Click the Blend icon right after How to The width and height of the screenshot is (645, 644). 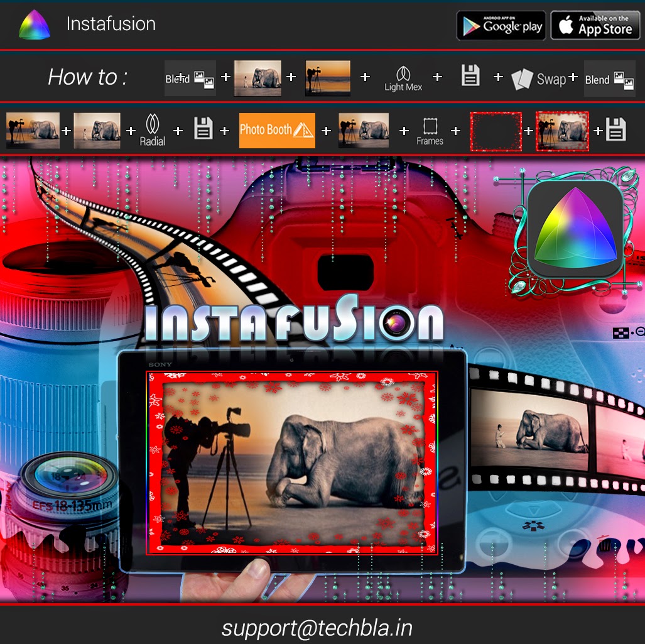[190, 79]
